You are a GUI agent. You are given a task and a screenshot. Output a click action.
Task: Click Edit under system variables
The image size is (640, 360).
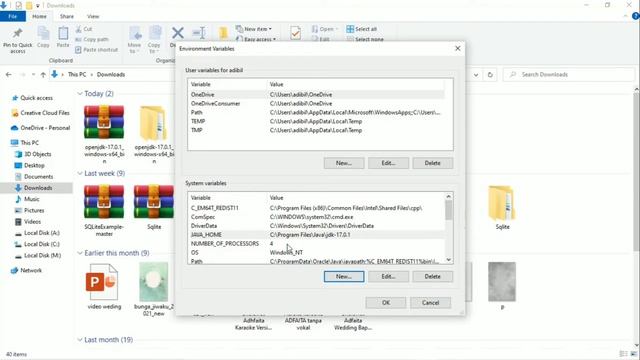coord(388,277)
